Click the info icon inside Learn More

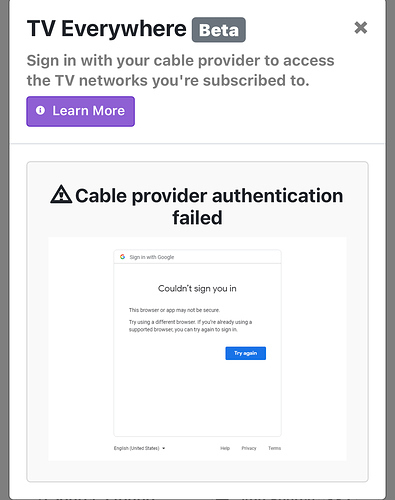[40, 110]
